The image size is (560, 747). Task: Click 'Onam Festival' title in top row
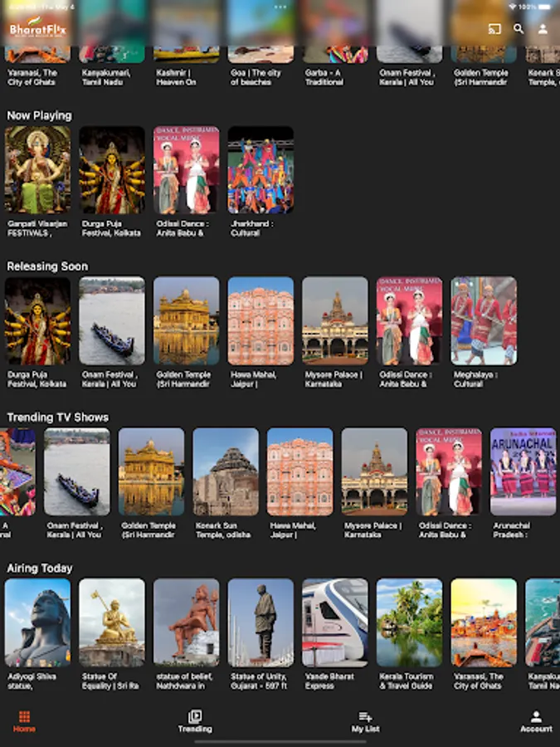[x=407, y=77]
